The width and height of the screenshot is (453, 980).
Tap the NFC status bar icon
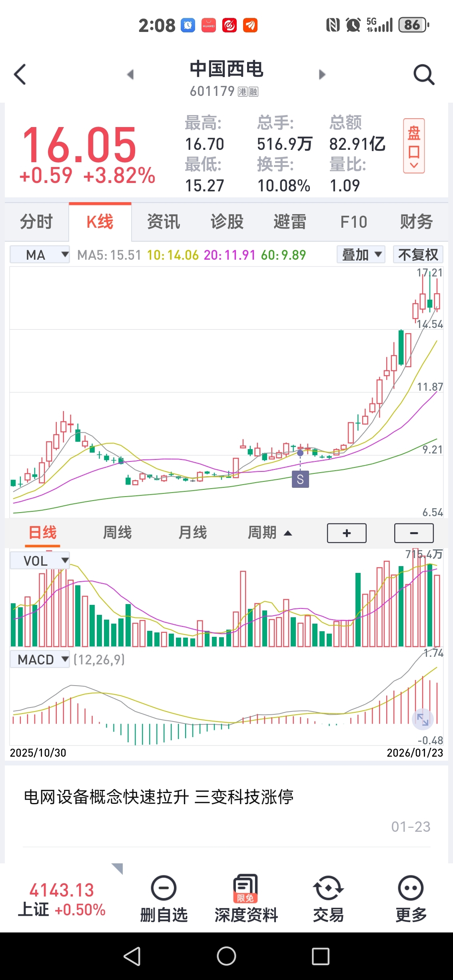(x=333, y=25)
